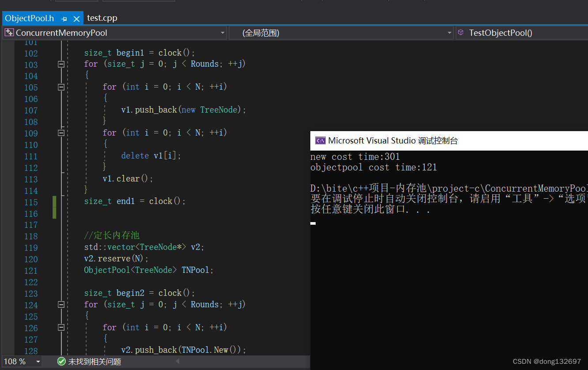Collapse the for loop at line 105

tap(61, 87)
